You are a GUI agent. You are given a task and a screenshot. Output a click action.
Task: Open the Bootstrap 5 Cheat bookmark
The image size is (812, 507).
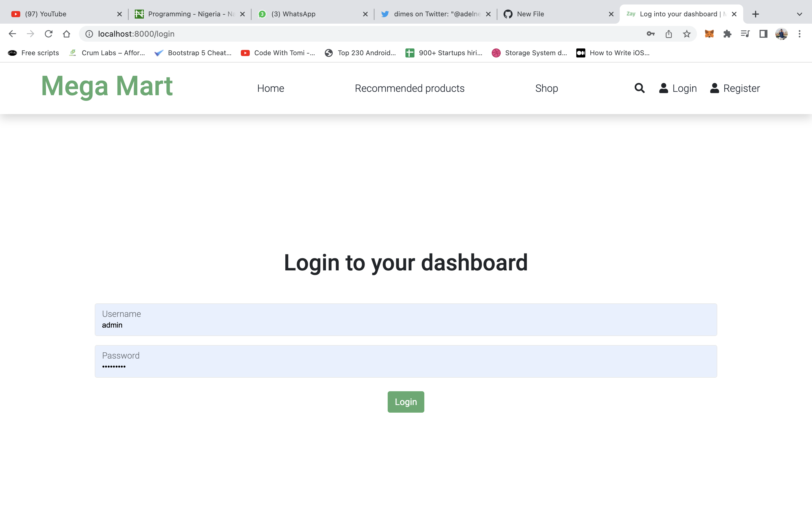click(x=193, y=53)
